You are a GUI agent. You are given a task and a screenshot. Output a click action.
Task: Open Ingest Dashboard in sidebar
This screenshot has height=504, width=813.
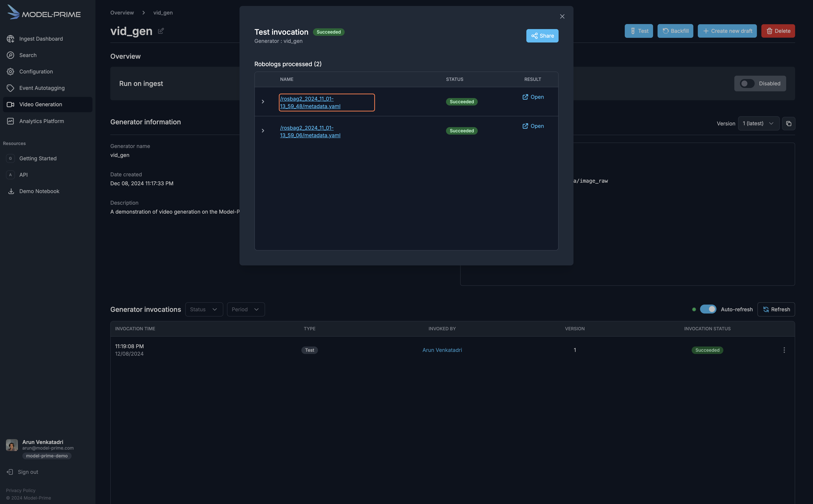coord(48,39)
